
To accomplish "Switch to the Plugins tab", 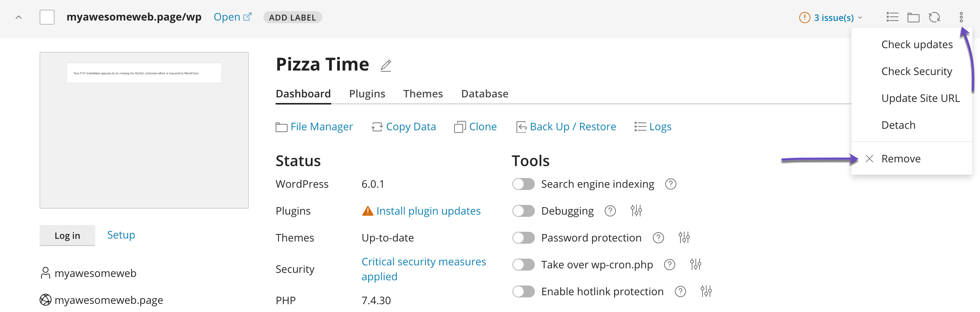I will (x=367, y=93).
